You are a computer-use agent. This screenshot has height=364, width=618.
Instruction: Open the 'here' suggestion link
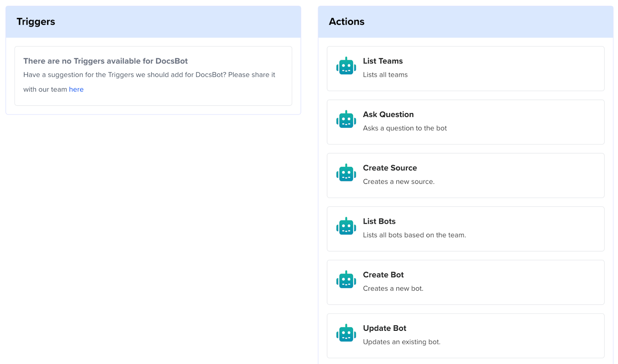pyautogui.click(x=76, y=89)
